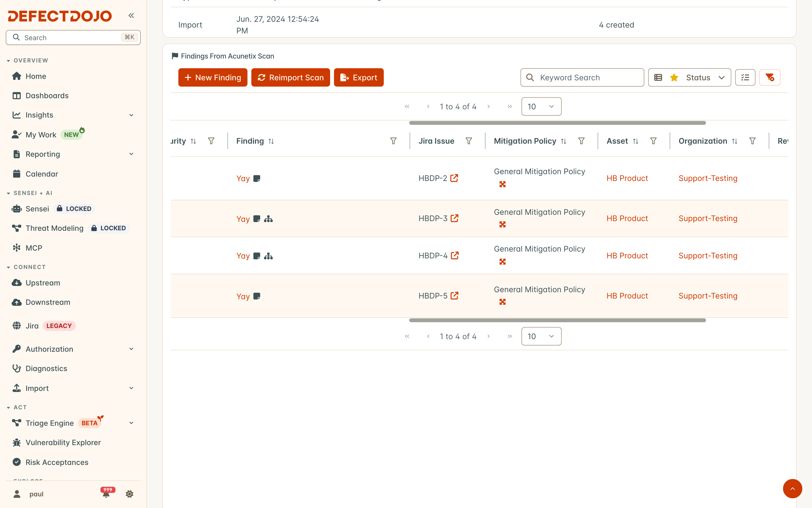This screenshot has width=812, height=508.
Task: Open the Organization column filter icon
Action: [753, 141]
